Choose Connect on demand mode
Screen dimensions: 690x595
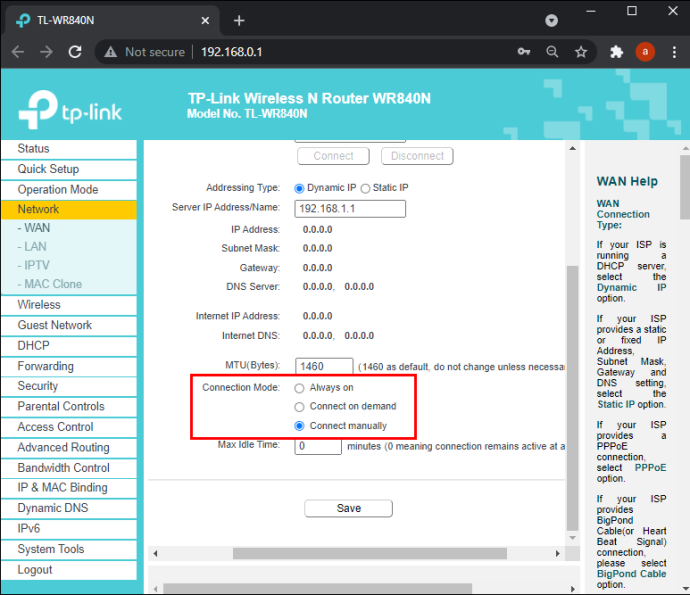[x=299, y=407]
